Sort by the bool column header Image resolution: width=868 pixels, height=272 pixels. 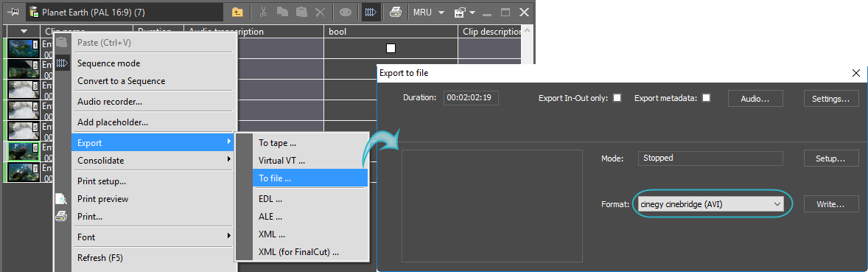tap(391, 32)
